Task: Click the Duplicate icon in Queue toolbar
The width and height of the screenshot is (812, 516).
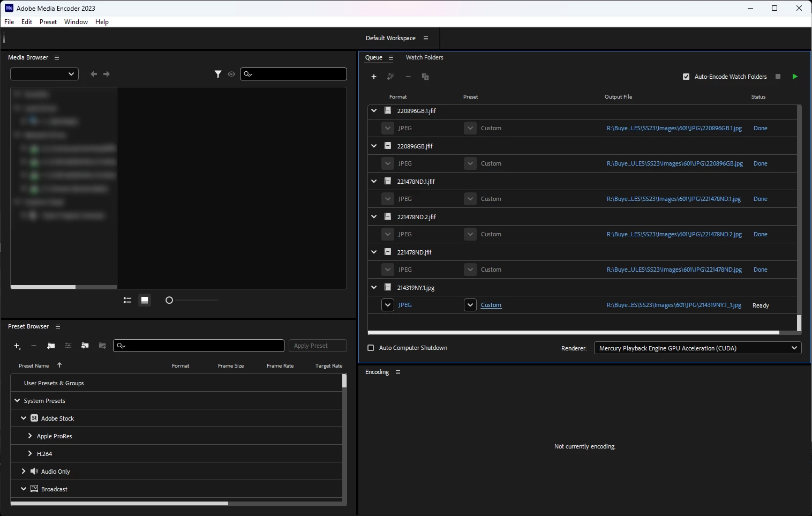Action: click(425, 77)
